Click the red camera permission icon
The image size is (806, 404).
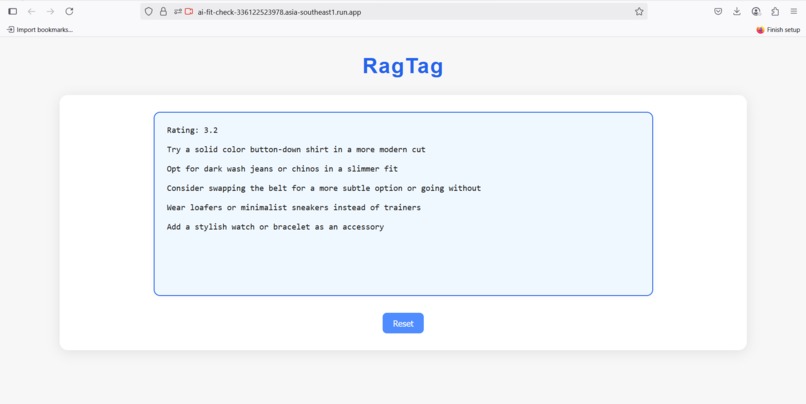189,11
